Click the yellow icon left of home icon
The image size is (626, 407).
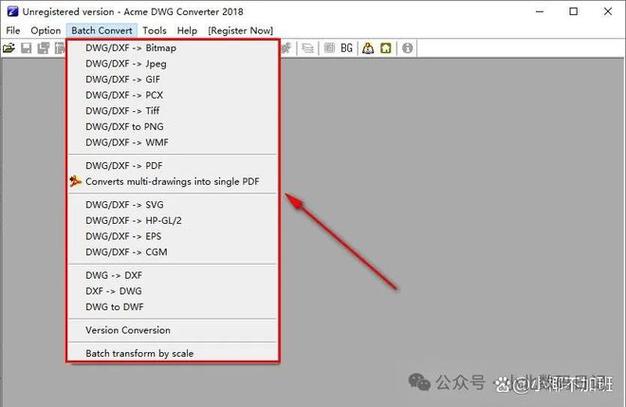tap(368, 47)
